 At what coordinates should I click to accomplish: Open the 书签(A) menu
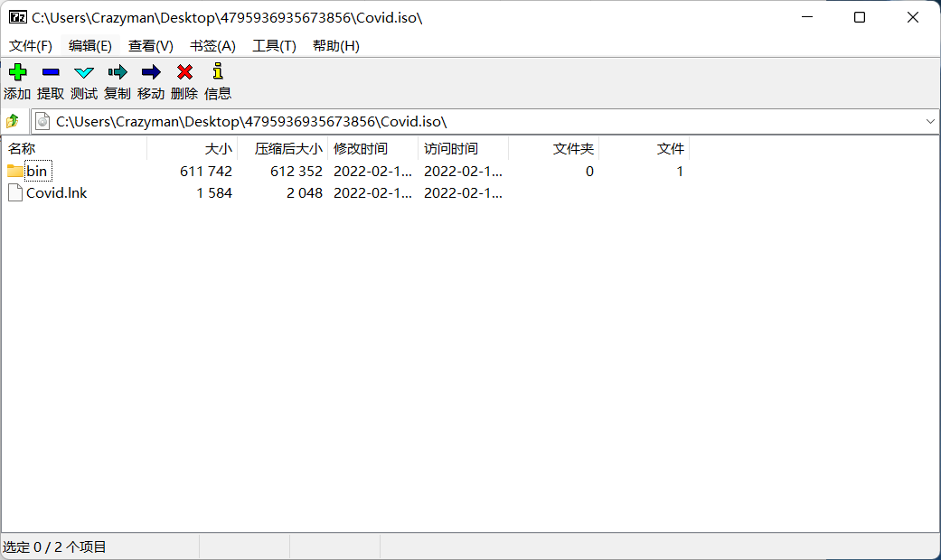click(212, 46)
